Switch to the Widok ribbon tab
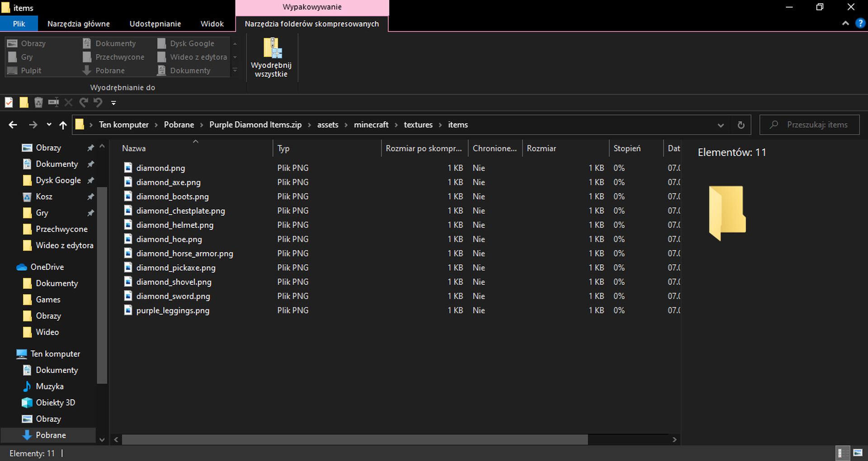868x461 pixels. [212, 24]
